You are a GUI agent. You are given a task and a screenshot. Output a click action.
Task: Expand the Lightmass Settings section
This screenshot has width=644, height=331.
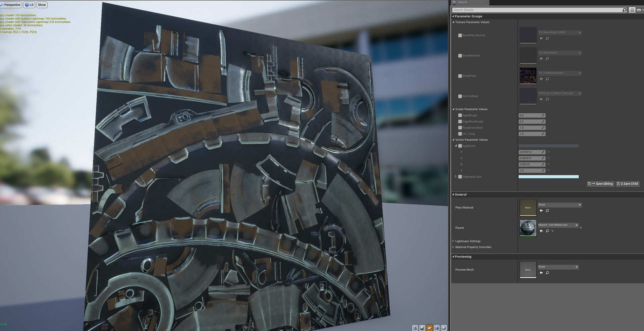453,241
